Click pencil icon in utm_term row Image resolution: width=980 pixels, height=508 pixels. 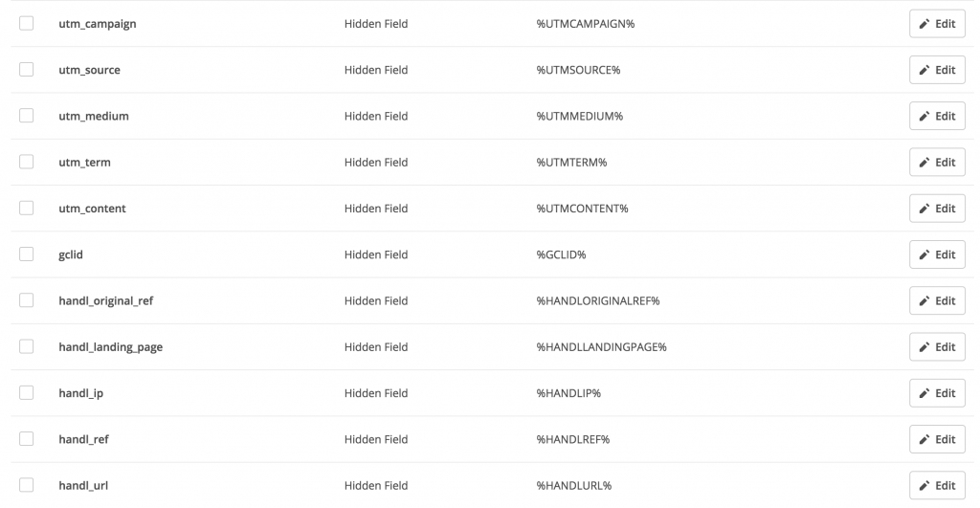tap(924, 163)
